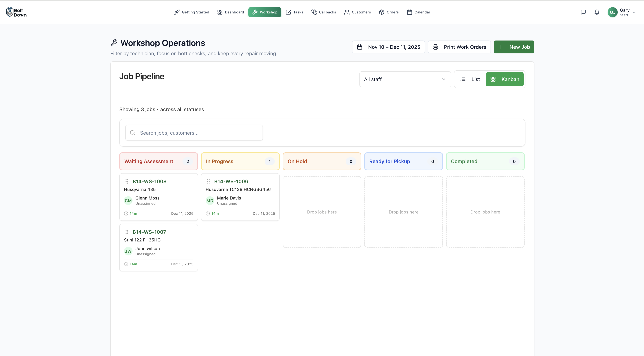Image resolution: width=644 pixels, height=356 pixels.
Task: Go to the Calendar tab
Action: 419,12
